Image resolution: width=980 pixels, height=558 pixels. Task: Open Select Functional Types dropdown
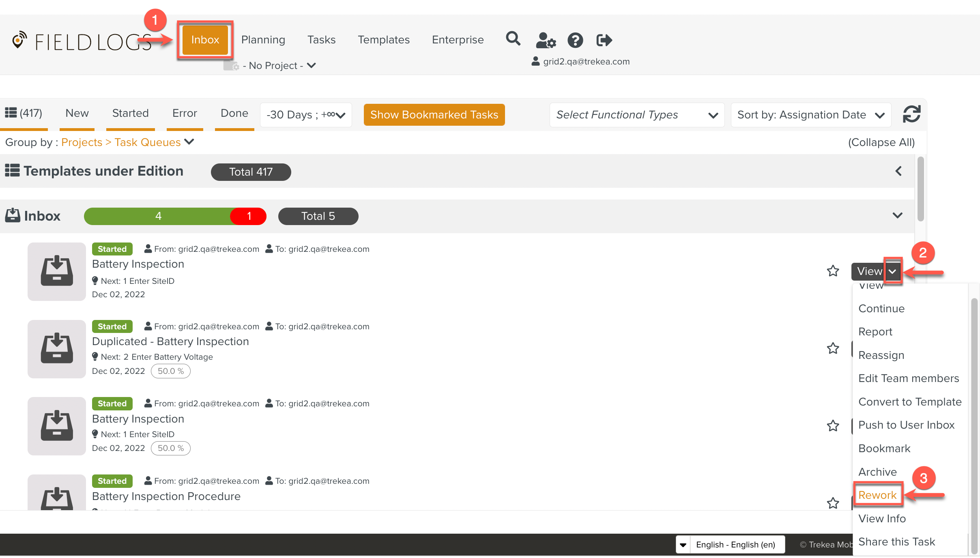[x=636, y=115]
